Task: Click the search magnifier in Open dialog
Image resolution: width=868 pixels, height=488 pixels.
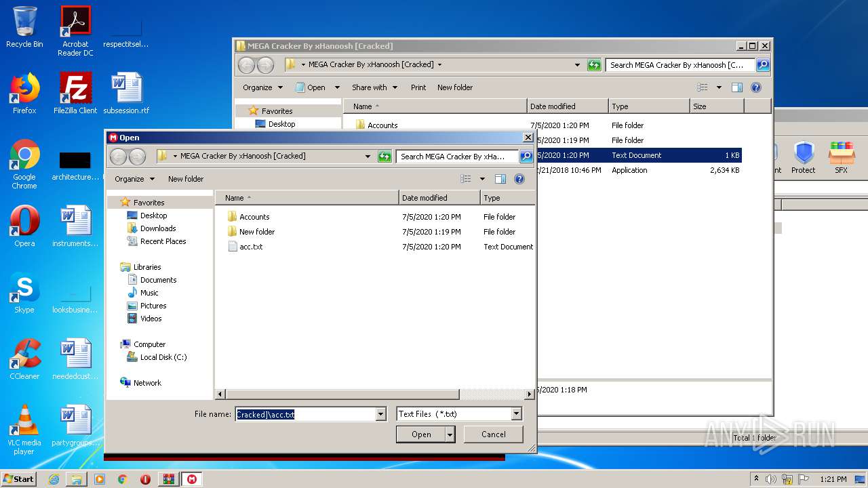Action: click(x=526, y=157)
